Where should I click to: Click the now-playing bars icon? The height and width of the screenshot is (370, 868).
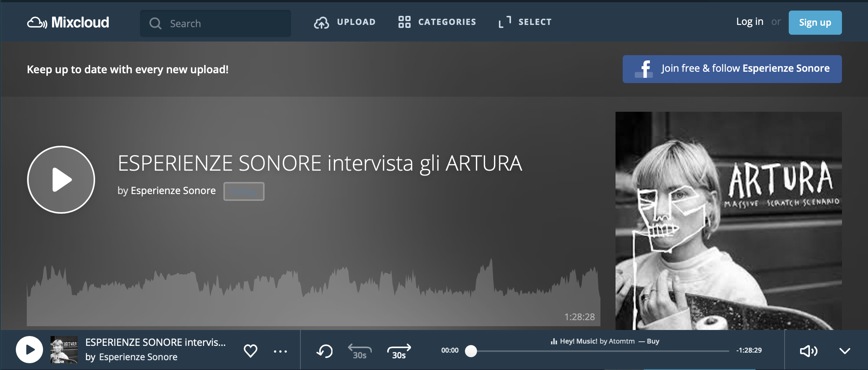(554, 341)
